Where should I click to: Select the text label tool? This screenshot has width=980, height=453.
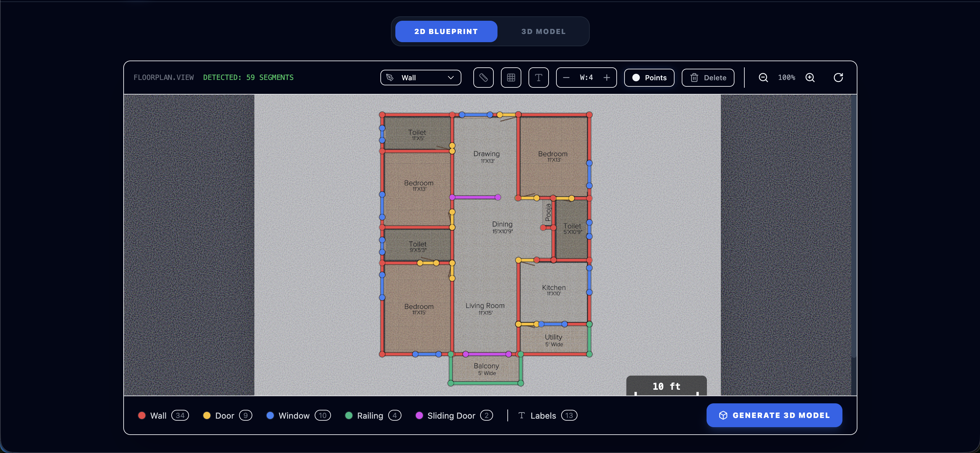click(538, 78)
